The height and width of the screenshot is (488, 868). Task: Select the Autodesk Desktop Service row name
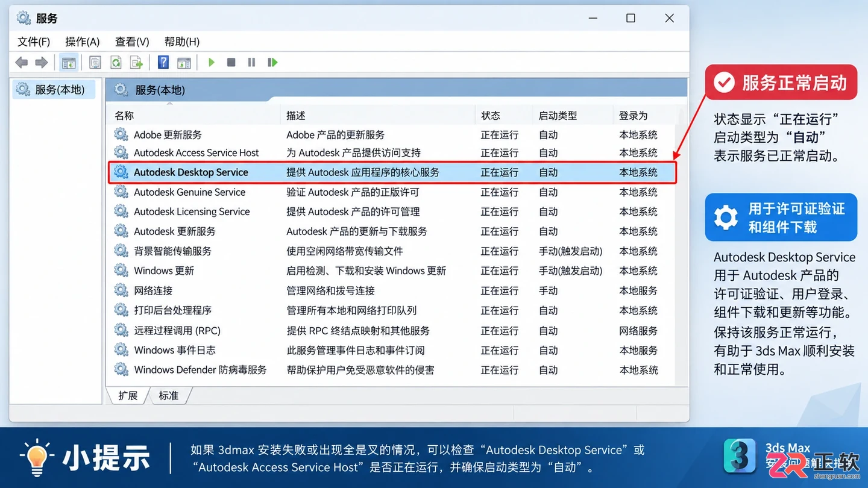click(x=191, y=172)
